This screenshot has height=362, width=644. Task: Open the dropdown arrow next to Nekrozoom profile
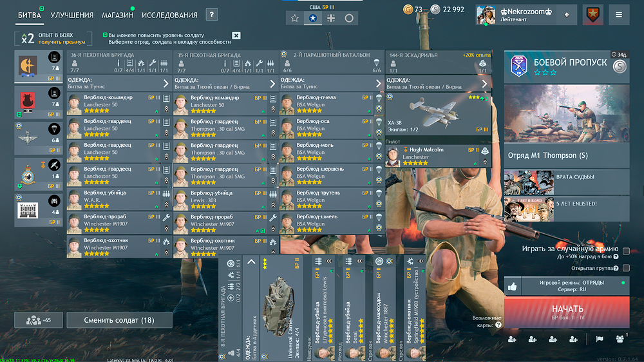(x=567, y=14)
